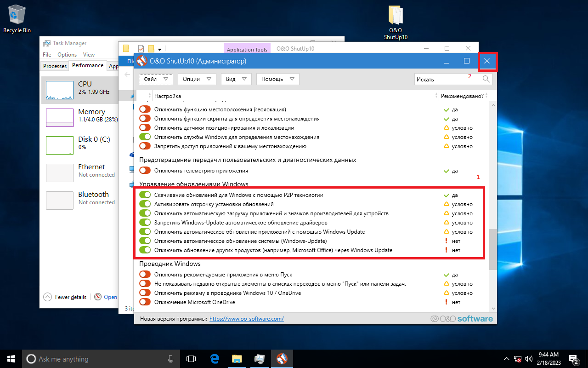Open the Вид dropdown menu
Image resolution: width=588 pixels, height=368 pixels.
[236, 79]
